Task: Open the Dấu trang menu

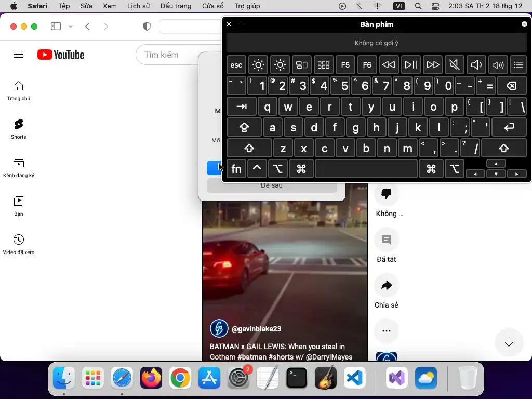Action: point(176,6)
